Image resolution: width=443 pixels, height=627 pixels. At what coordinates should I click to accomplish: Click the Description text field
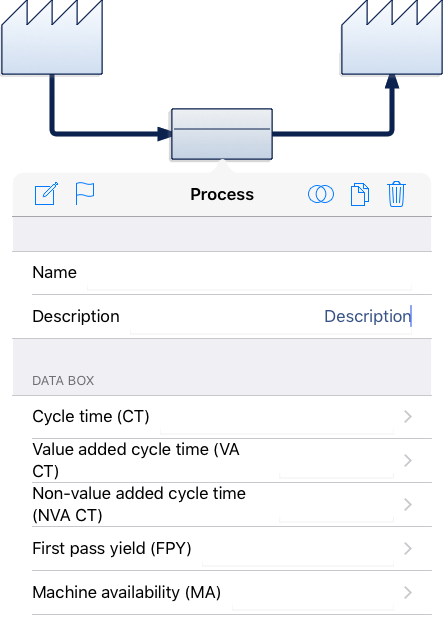pos(271,317)
